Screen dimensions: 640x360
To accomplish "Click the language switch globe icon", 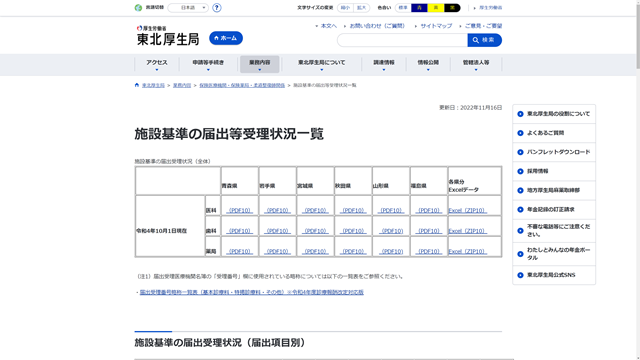I will click(x=138, y=8).
